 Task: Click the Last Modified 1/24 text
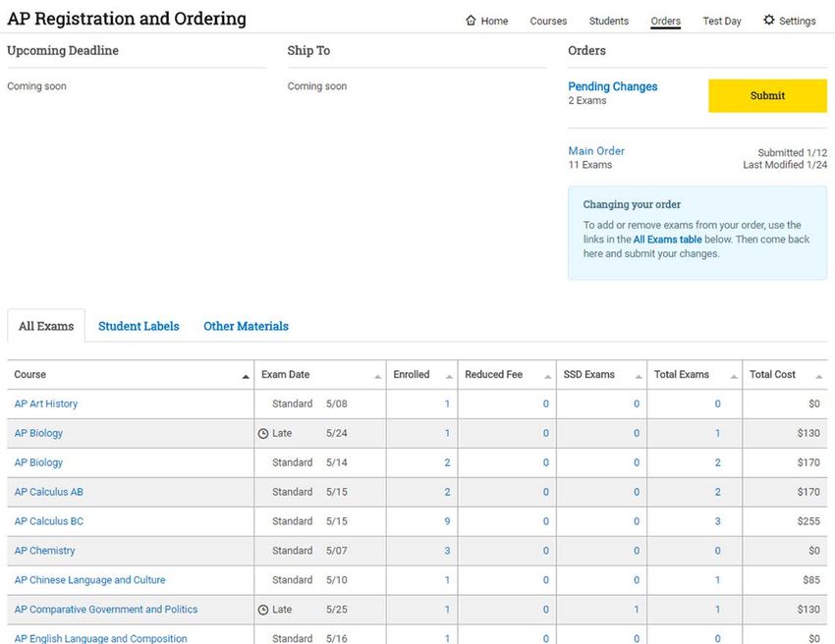(785, 165)
